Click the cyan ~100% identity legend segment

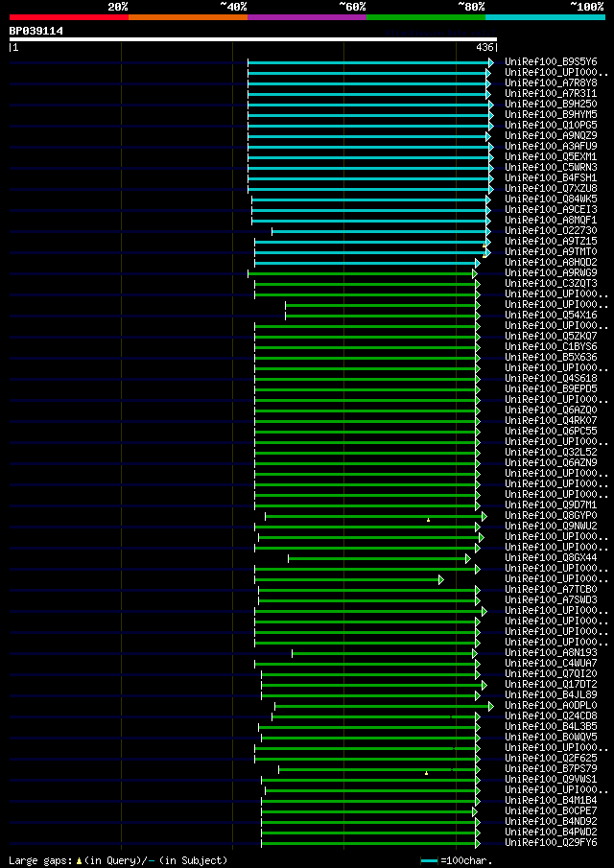point(545,17)
